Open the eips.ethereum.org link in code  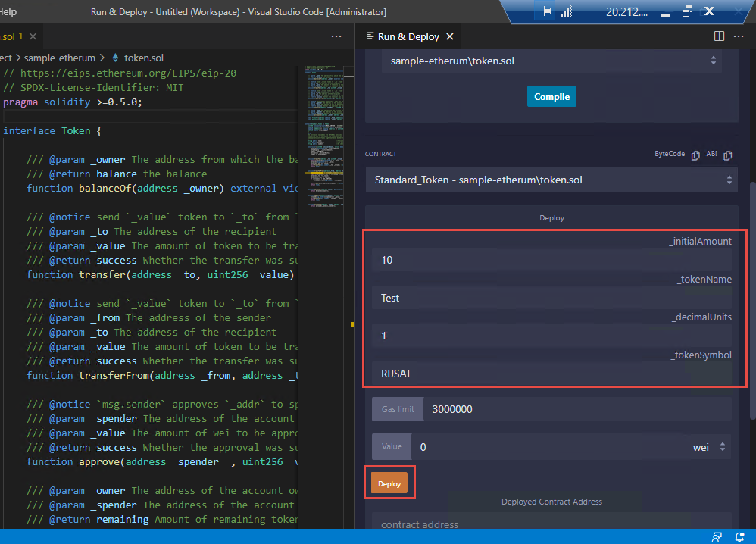[128, 73]
